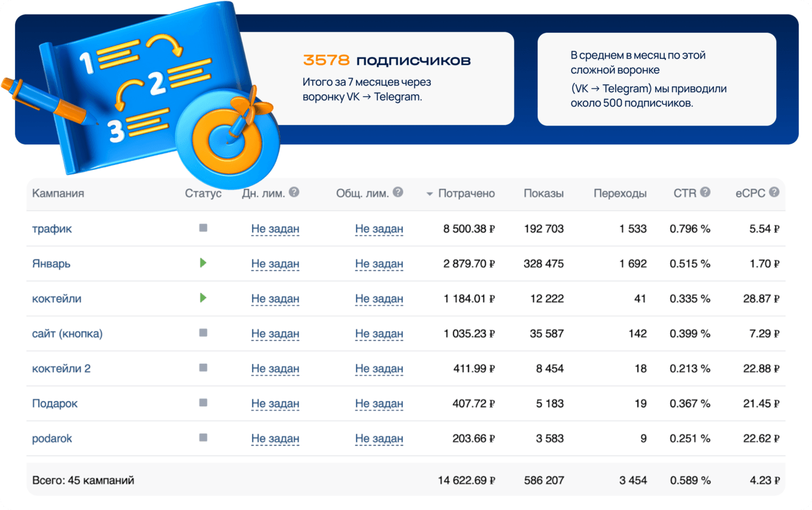Image resolution: width=812 pixels, height=510 pixels.
Task: Sort by the Показы column header
Action: point(544,193)
